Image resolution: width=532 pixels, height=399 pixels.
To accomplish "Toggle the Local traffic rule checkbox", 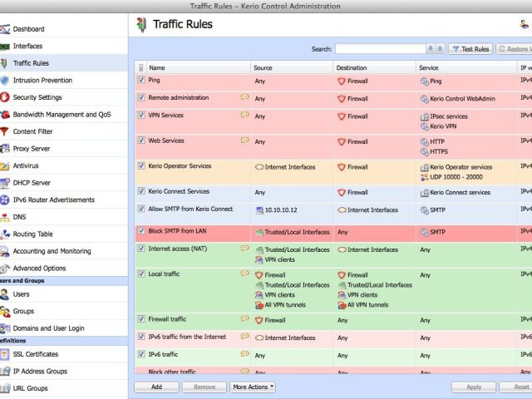I will pyautogui.click(x=141, y=273).
